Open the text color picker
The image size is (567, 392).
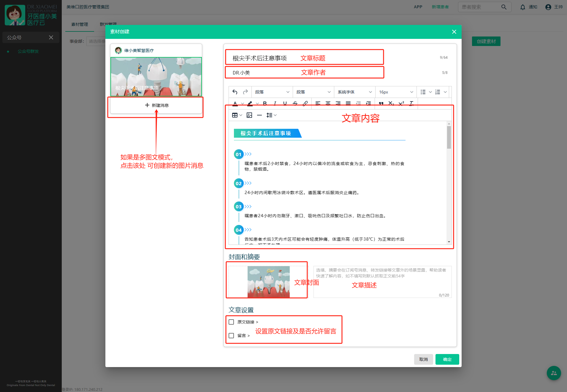click(235, 103)
